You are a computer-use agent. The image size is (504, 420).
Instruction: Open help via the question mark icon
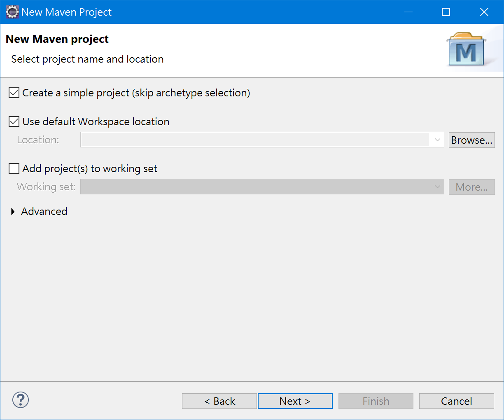click(x=21, y=400)
